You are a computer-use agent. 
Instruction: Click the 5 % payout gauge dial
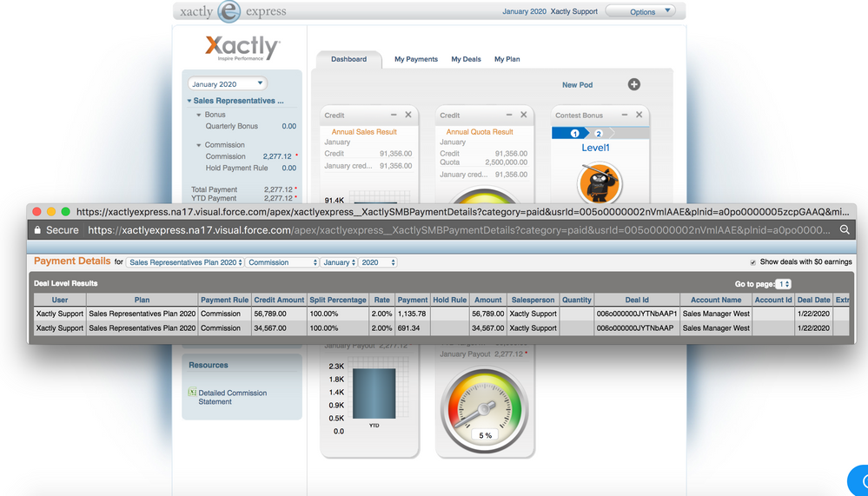[x=486, y=411]
